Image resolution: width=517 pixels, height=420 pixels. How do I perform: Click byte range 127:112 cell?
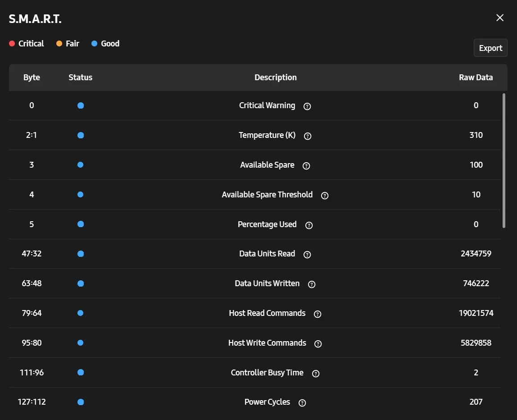pyautogui.click(x=32, y=402)
